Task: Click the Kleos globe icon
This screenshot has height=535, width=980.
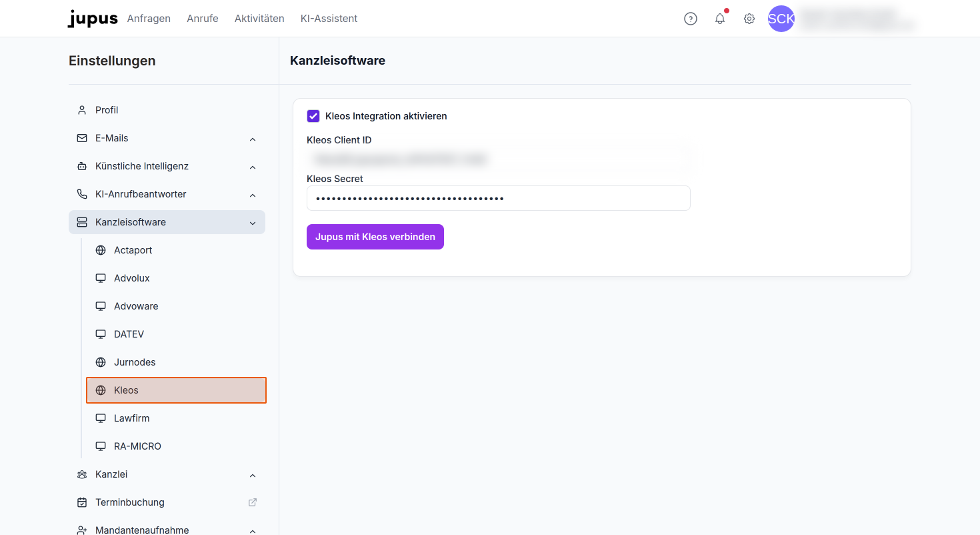Action: coord(101,390)
